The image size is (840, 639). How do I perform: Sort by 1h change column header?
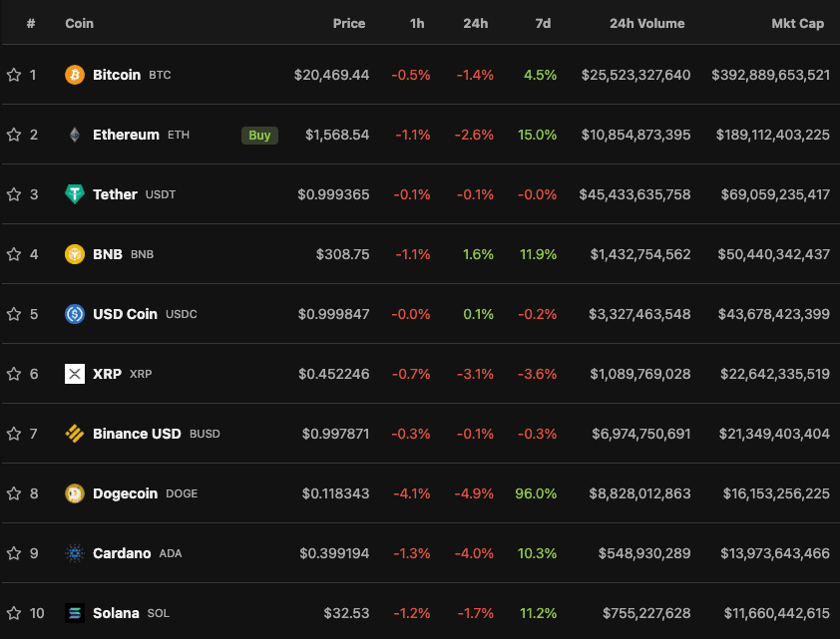tap(417, 24)
